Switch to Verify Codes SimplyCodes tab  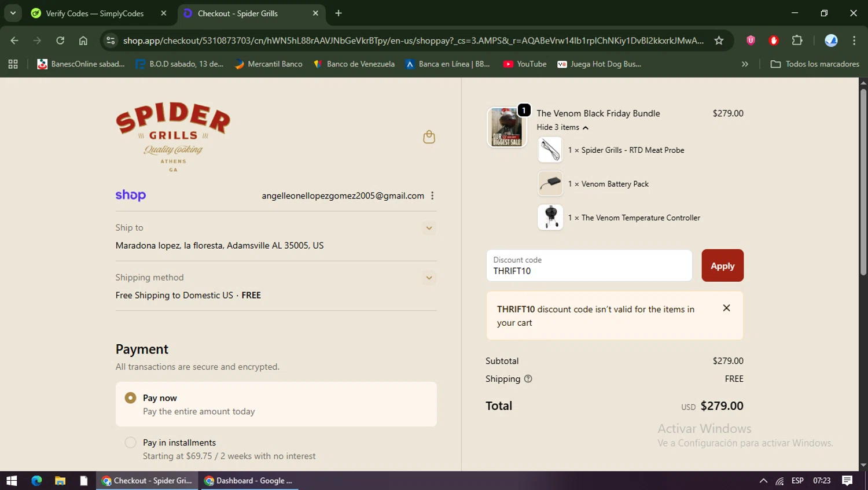click(95, 13)
